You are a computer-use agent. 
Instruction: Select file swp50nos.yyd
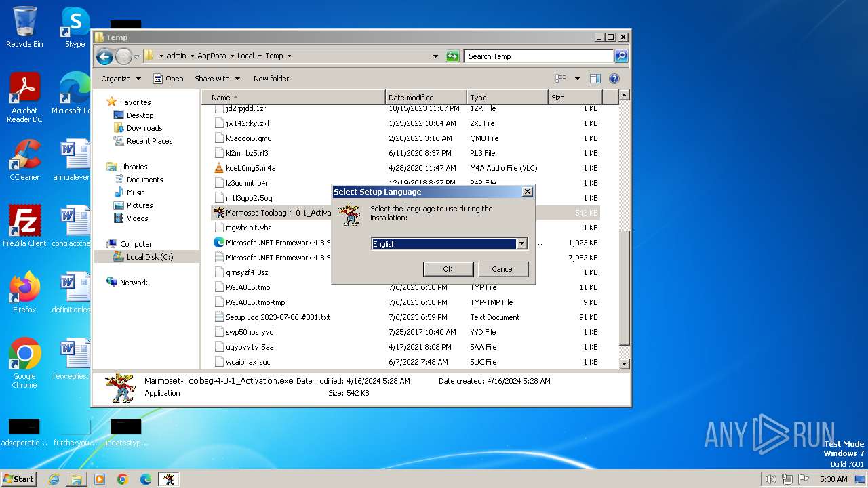coord(250,332)
